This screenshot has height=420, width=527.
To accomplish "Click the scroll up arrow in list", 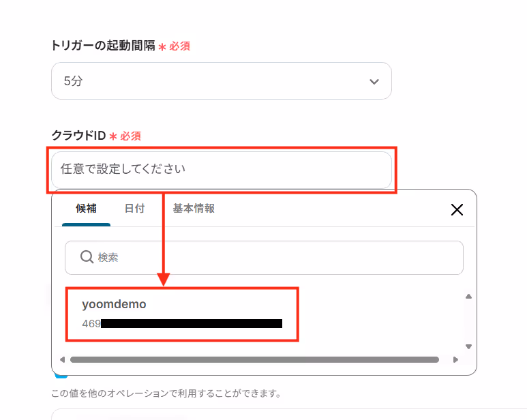I will (x=468, y=297).
